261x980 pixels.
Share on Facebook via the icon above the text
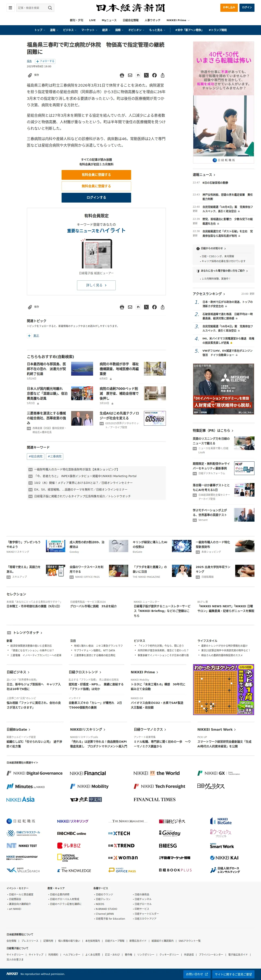[154, 75]
